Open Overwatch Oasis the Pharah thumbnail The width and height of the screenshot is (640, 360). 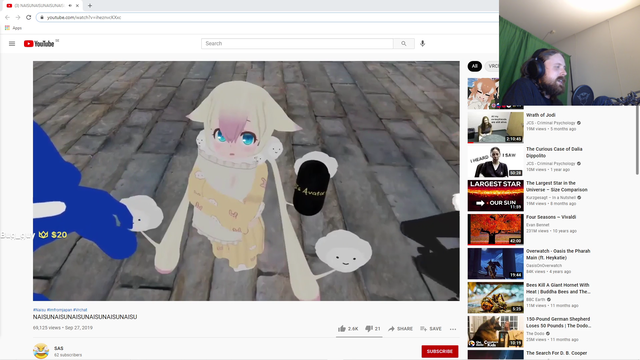[496, 263]
